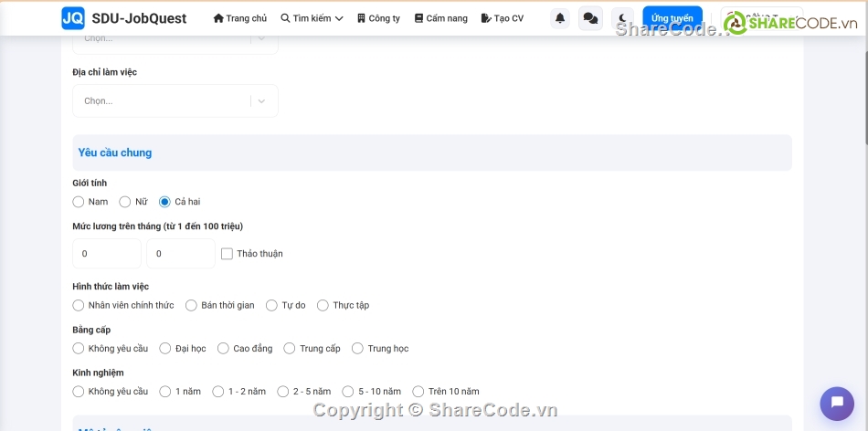Select Bán thời gian work type
This screenshot has width=868, height=431.
[x=191, y=305]
